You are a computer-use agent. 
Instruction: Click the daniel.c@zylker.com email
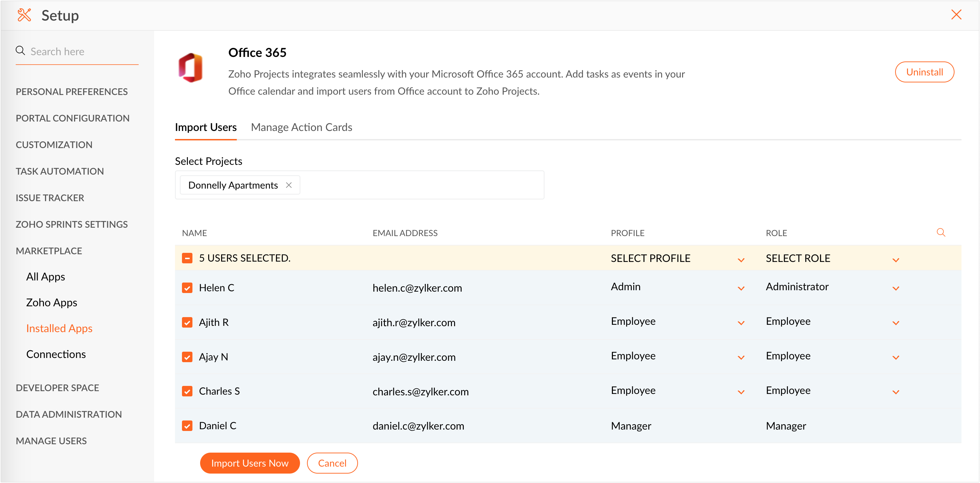pyautogui.click(x=418, y=426)
